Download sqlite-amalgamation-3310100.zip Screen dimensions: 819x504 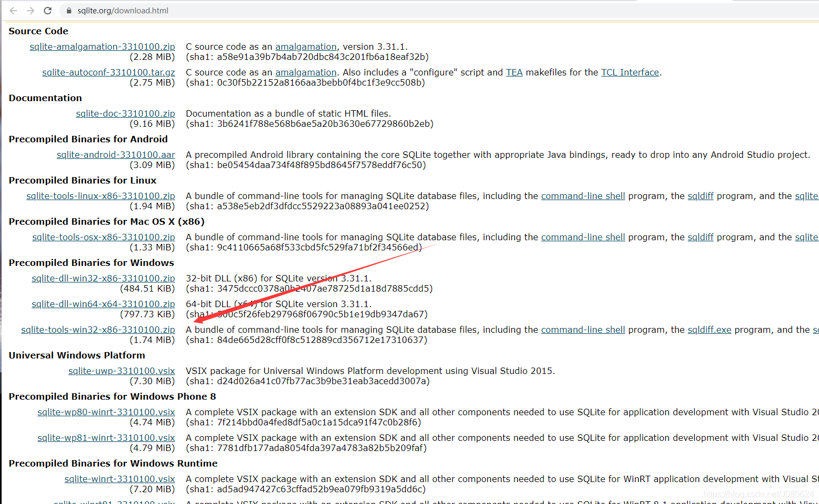[102, 47]
